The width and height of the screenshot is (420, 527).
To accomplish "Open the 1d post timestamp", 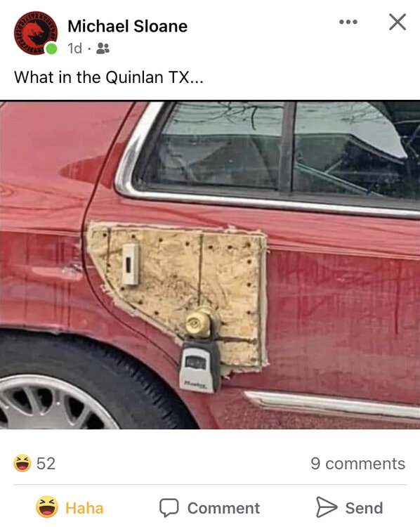I will tap(74, 48).
